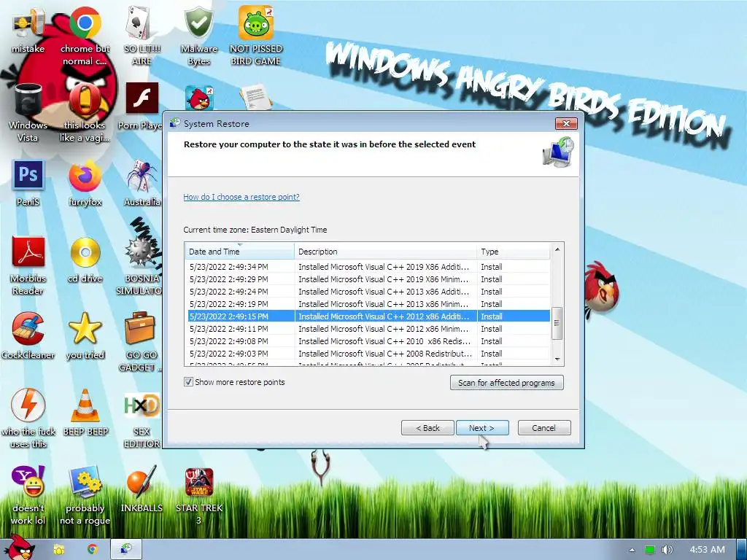747x560 pixels.
Task: Click 'Scan for affected programs' button
Action: 506,382
